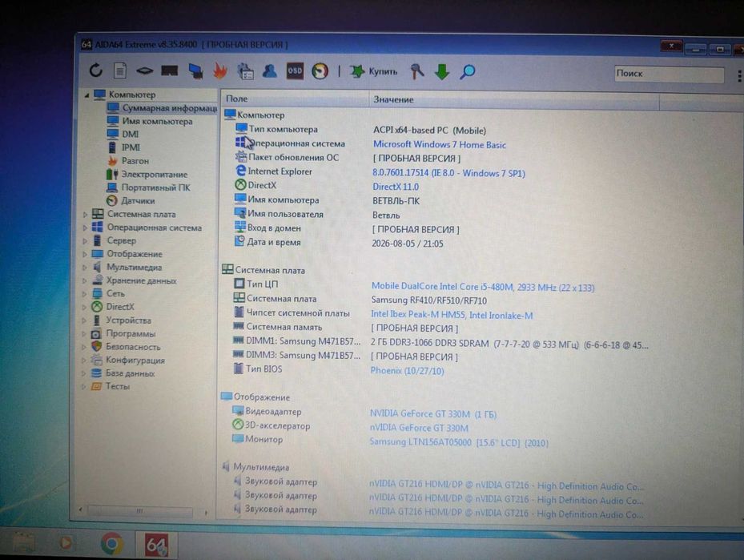Click the Поиск search field
This screenshot has width=744, height=560.
(669, 74)
